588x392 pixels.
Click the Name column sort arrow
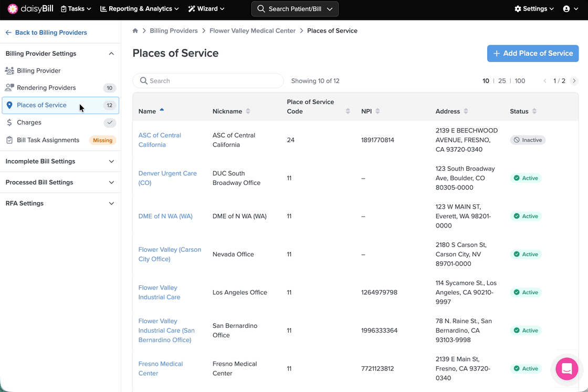coord(162,110)
